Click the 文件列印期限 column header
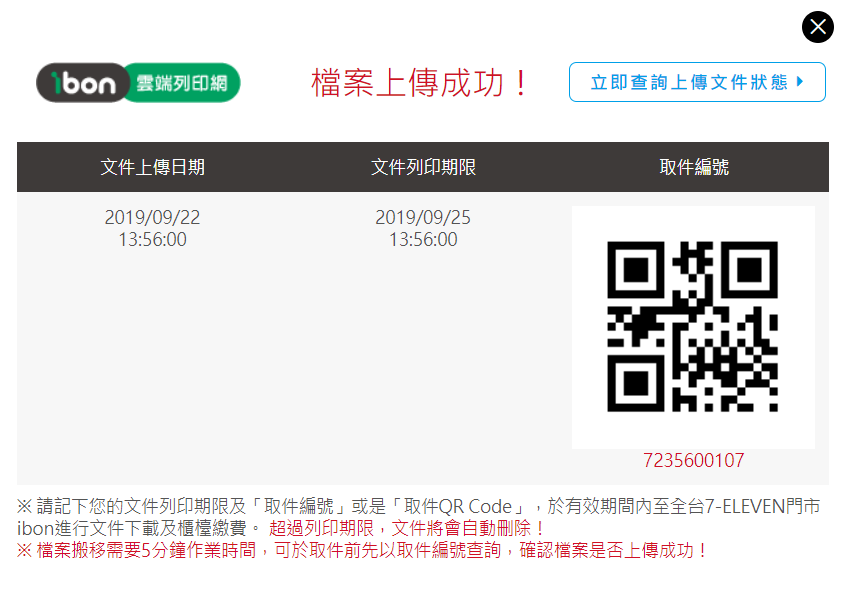852x604 pixels. click(423, 167)
